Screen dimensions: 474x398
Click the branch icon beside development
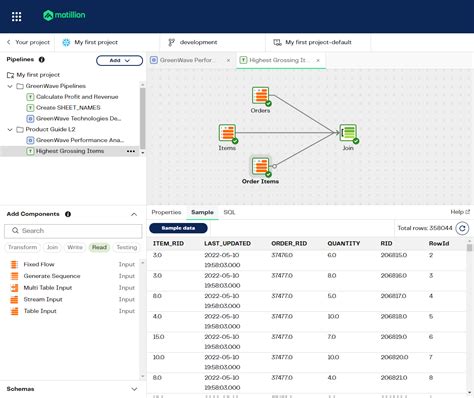tap(171, 42)
